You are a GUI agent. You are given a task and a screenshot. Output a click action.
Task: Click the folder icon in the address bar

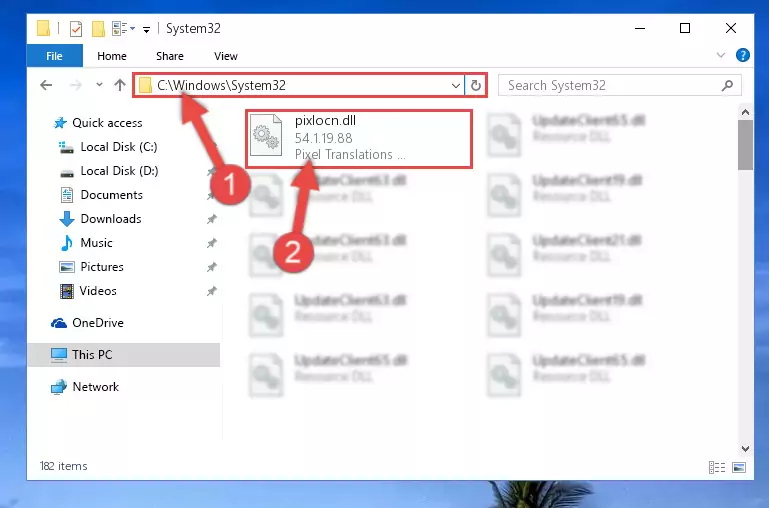click(145, 85)
